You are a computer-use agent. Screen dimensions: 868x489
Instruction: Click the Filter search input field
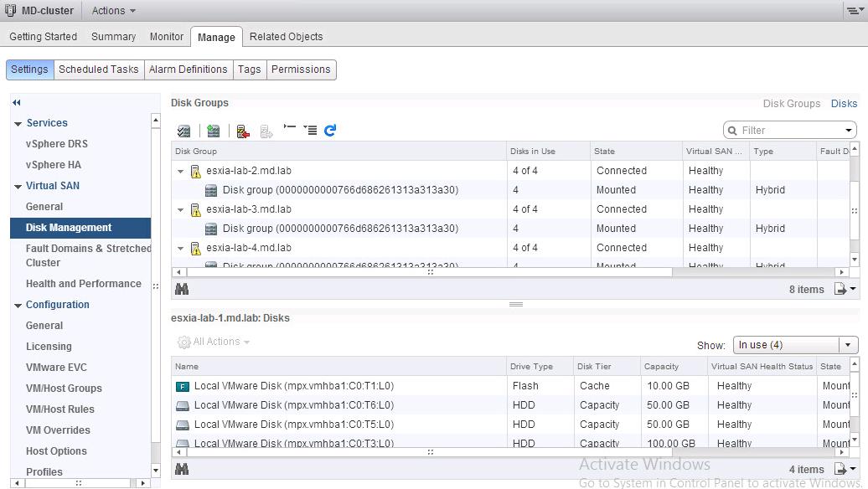point(788,131)
